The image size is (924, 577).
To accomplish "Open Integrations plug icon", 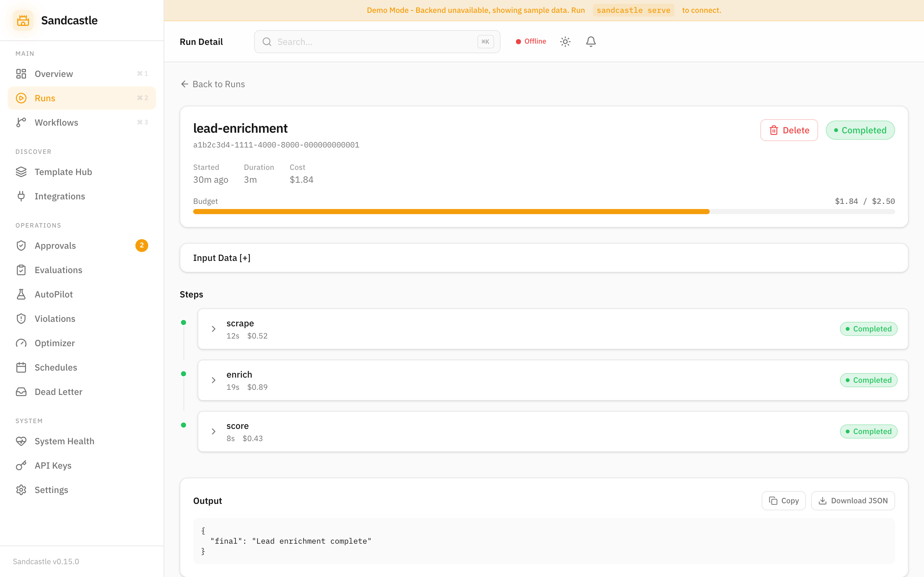I will [21, 196].
